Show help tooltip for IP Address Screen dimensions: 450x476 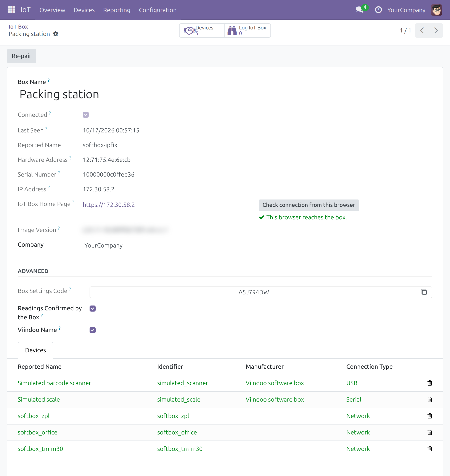(x=49, y=187)
